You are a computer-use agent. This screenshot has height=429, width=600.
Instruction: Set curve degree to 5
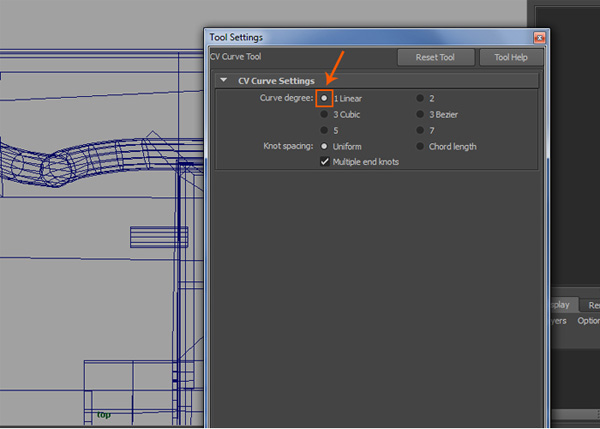tap(325, 130)
